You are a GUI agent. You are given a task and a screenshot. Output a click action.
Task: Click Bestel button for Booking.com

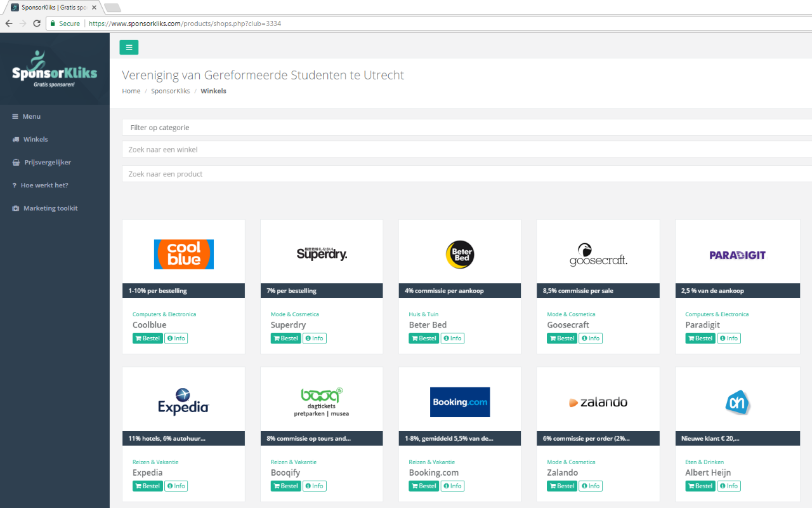pyautogui.click(x=424, y=486)
